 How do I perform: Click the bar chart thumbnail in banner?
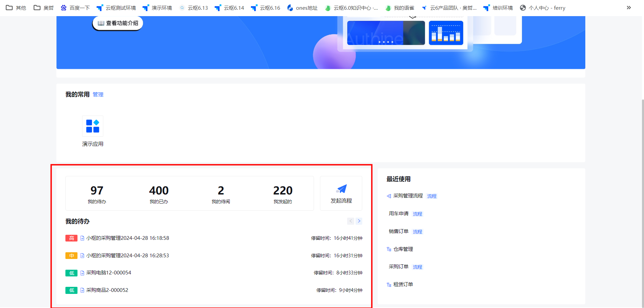click(446, 33)
